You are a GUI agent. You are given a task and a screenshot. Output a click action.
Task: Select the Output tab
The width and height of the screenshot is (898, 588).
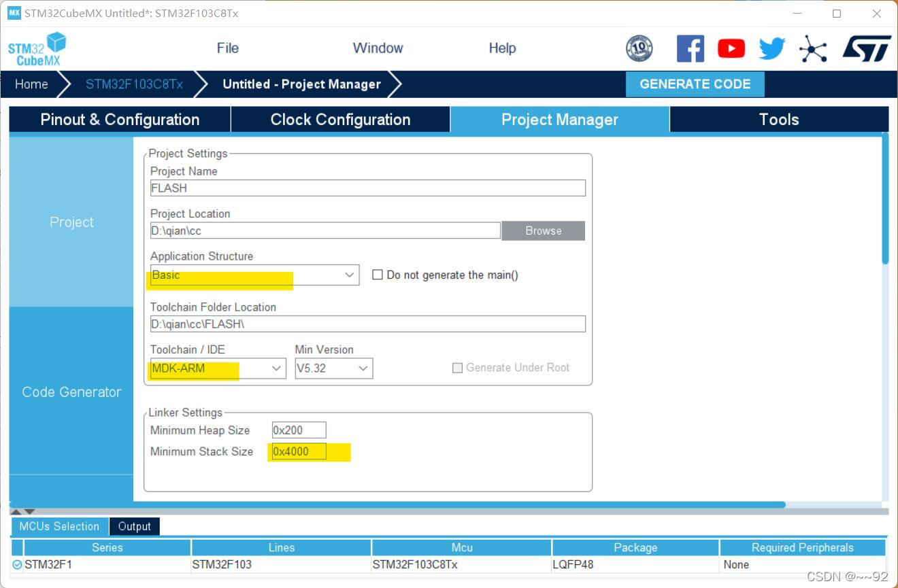134,526
